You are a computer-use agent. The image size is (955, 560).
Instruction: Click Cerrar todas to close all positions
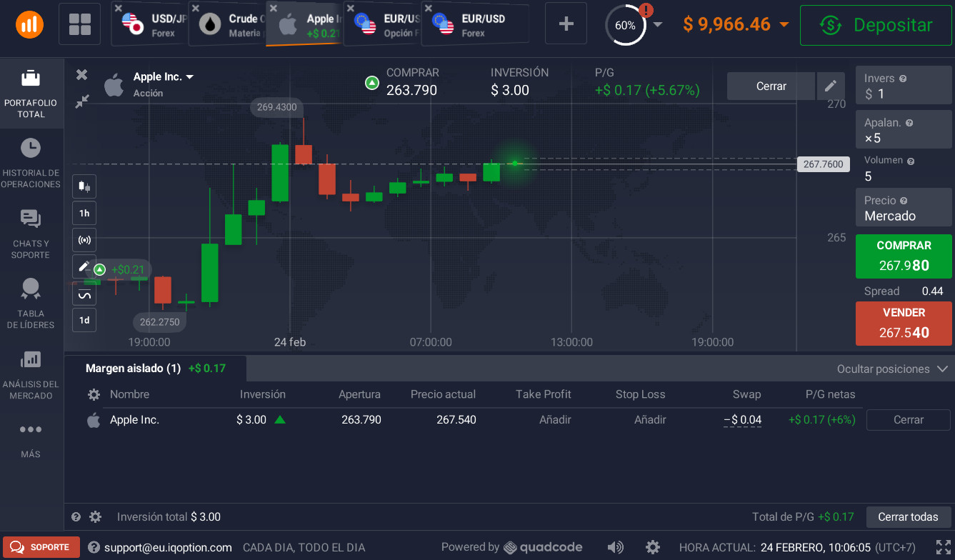(908, 516)
